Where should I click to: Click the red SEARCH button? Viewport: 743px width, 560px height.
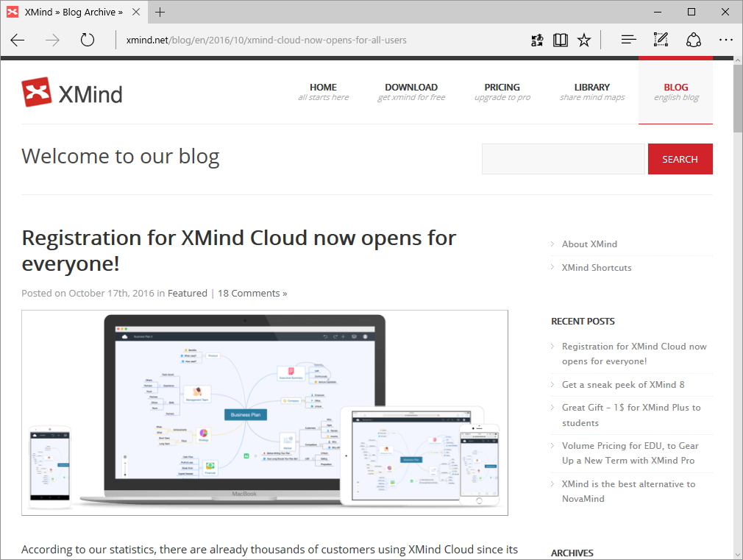tap(680, 159)
